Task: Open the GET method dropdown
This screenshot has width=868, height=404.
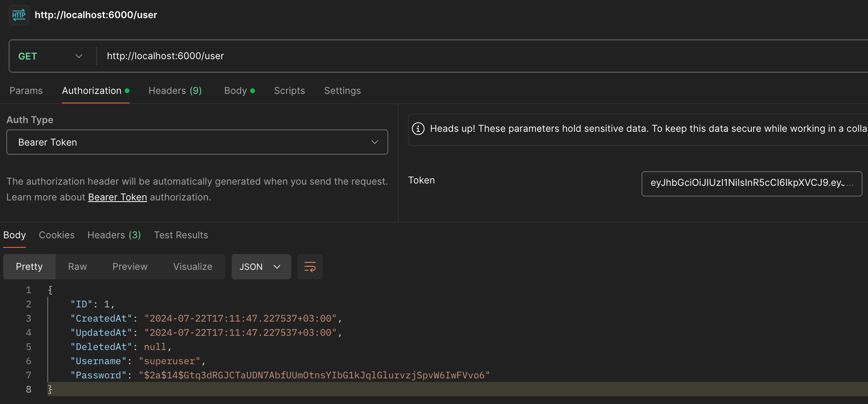Action: click(x=51, y=56)
